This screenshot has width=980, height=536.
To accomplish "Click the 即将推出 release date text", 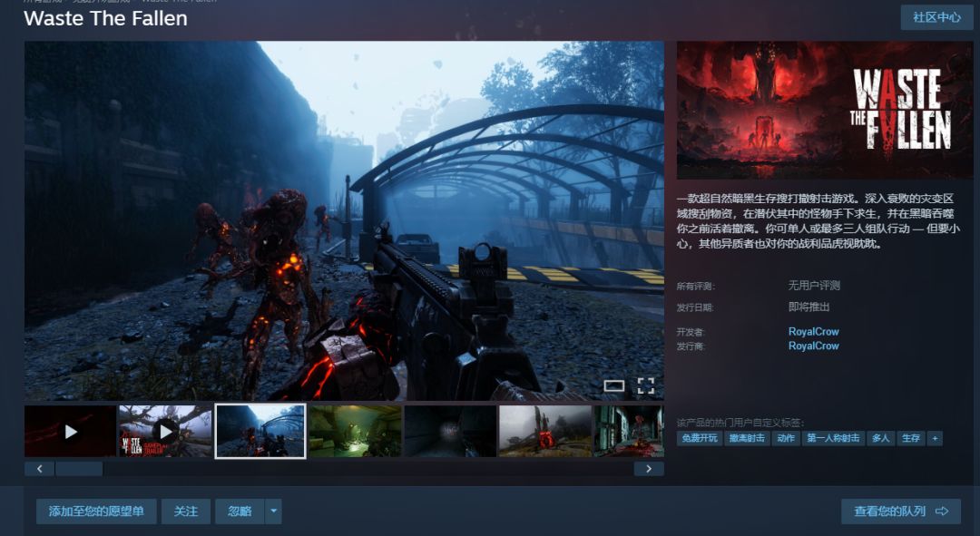I will (x=808, y=307).
